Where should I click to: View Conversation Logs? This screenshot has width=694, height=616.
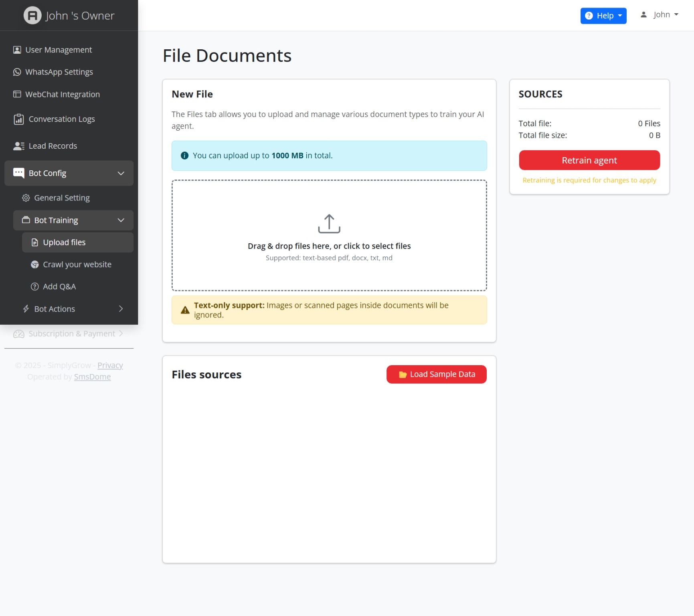click(69, 119)
